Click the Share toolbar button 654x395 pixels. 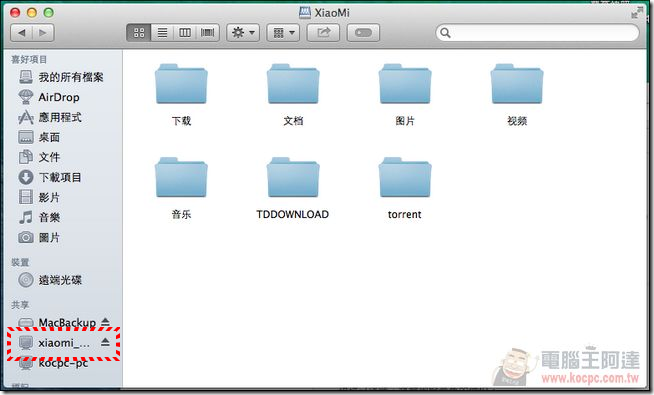[x=323, y=33]
